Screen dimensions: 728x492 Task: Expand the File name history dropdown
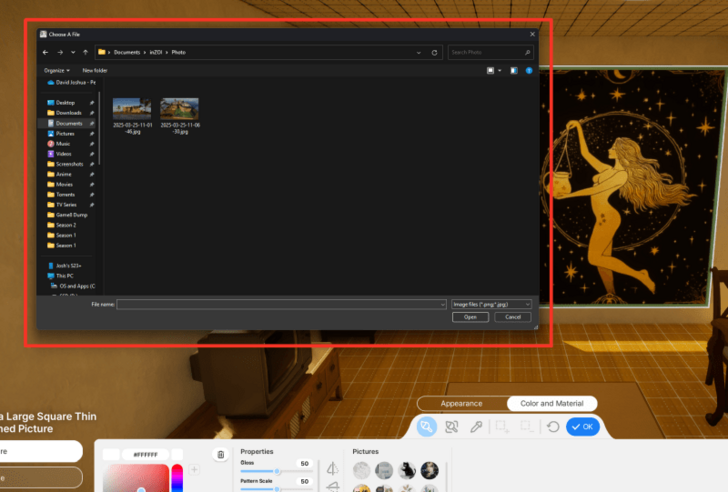coord(442,304)
